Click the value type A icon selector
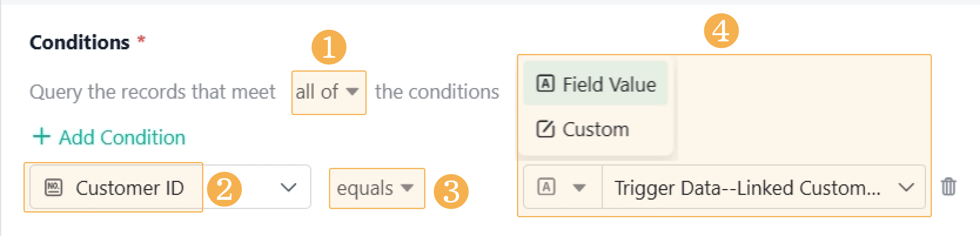Image resolution: width=980 pixels, height=236 pixels. (x=546, y=187)
